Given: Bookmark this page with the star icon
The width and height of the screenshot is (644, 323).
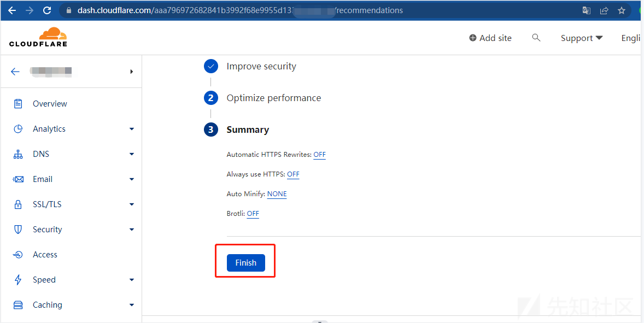Looking at the screenshot, I should [622, 10].
